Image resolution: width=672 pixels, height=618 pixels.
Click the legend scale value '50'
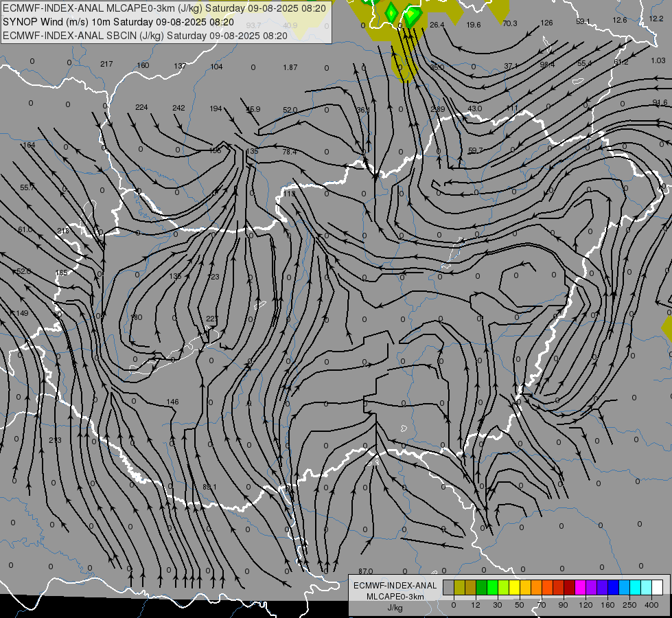pyautogui.click(x=520, y=605)
